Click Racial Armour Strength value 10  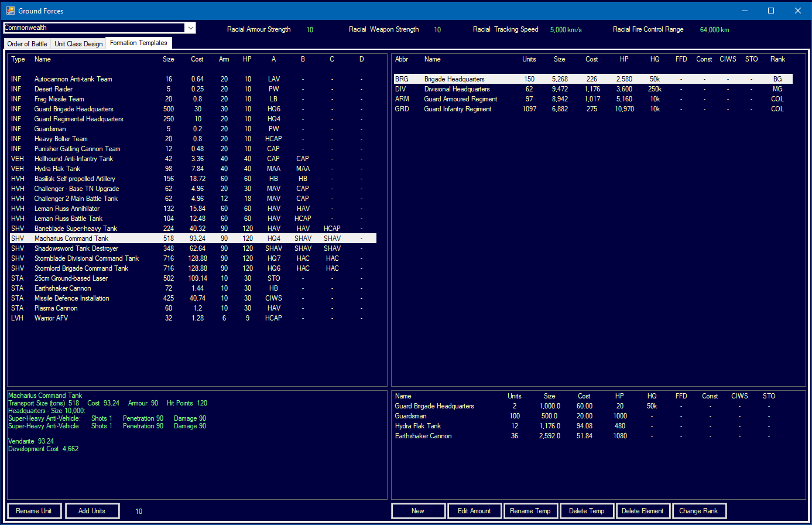[x=310, y=29]
